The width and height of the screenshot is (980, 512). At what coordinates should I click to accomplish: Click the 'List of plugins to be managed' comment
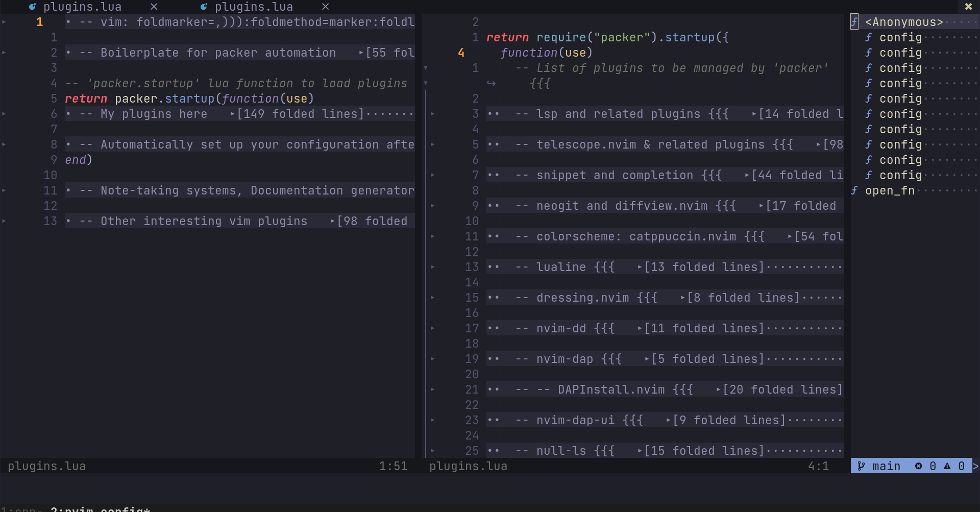point(672,68)
